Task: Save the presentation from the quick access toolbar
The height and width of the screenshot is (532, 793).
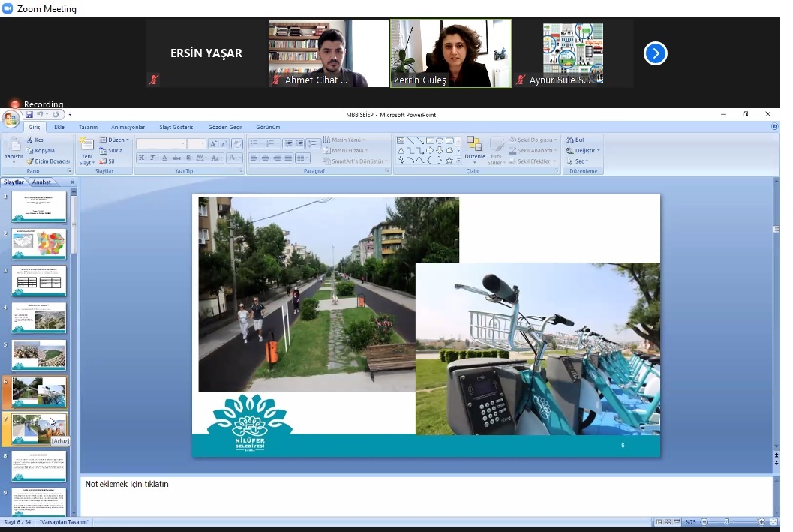Action: [29, 115]
